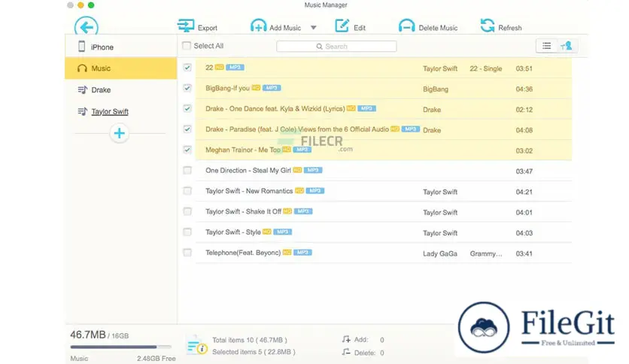Select song title 22
The image size is (629, 364).
[209, 68]
